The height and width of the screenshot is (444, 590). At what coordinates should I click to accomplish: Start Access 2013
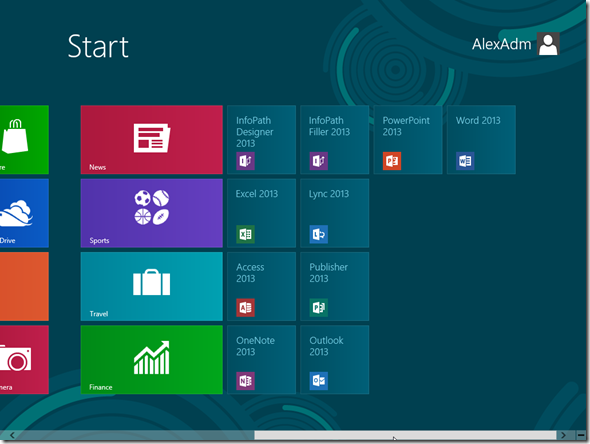262,286
